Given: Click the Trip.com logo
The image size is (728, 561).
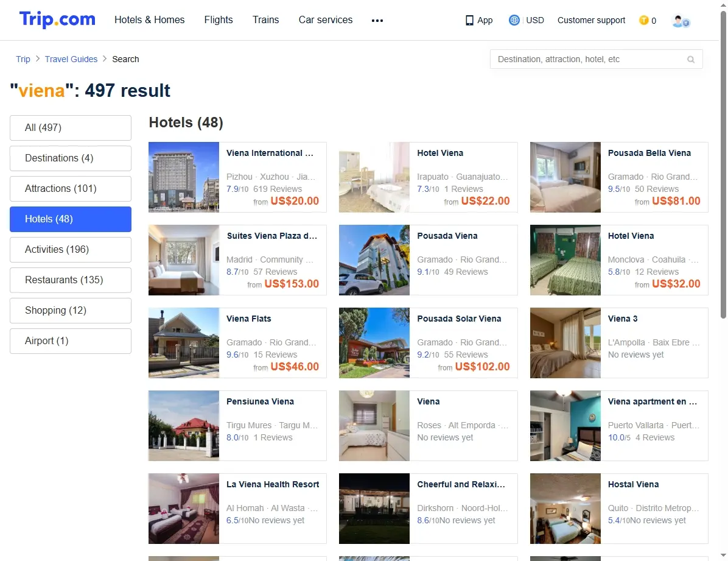Looking at the screenshot, I should (x=57, y=19).
